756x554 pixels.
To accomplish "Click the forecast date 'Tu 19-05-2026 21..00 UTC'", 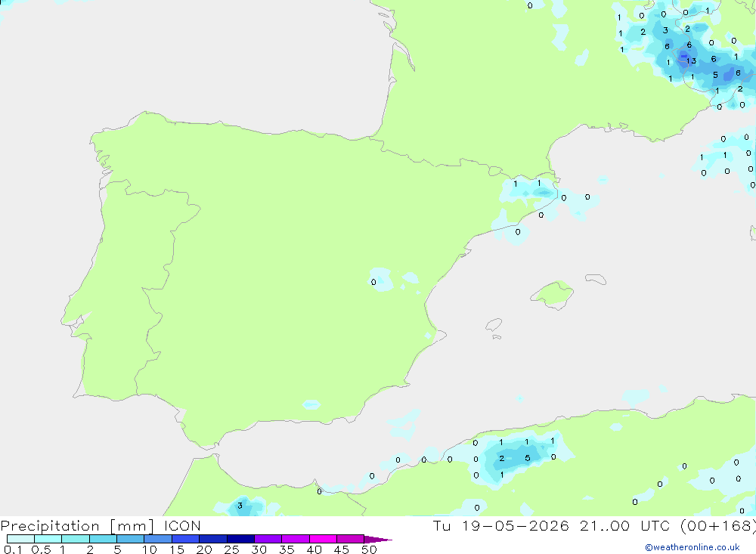I will click(553, 525).
